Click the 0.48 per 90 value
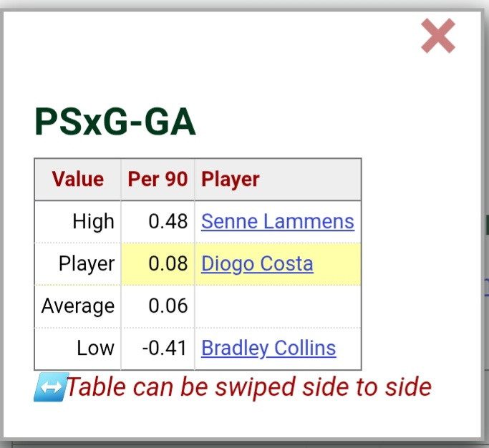 pyautogui.click(x=168, y=222)
